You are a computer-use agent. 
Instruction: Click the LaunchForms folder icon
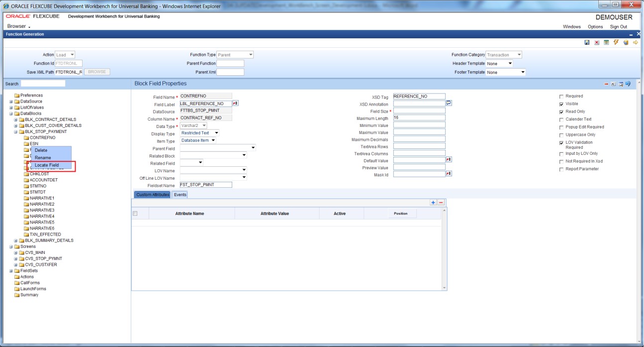(17, 289)
